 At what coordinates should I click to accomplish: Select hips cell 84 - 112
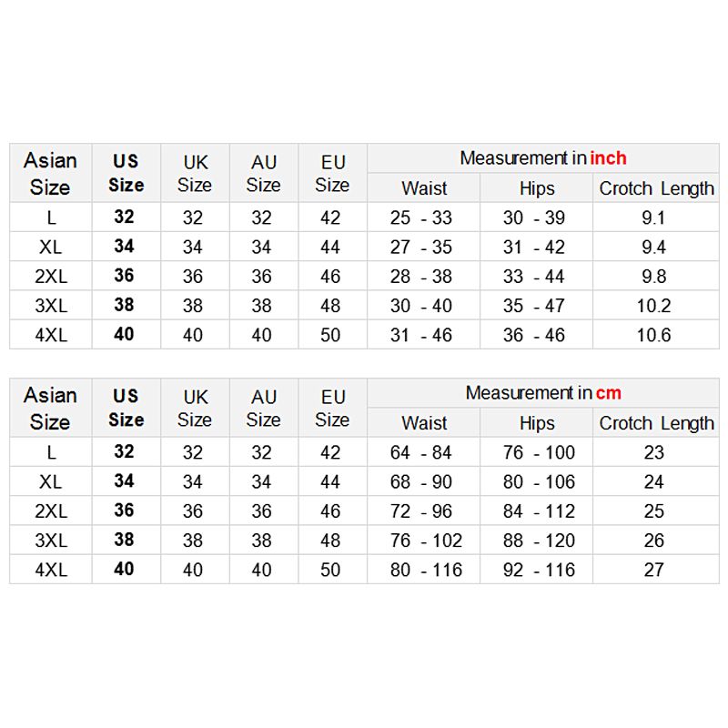[x=539, y=511]
